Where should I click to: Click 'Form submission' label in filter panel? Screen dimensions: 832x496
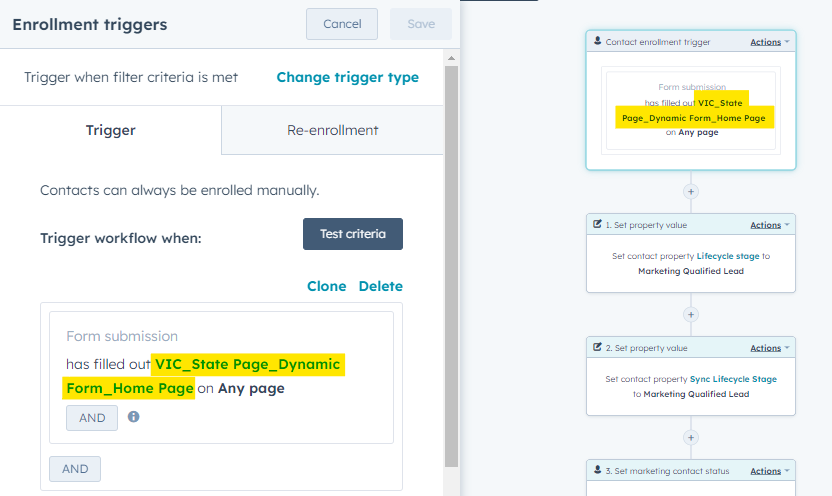pos(122,336)
